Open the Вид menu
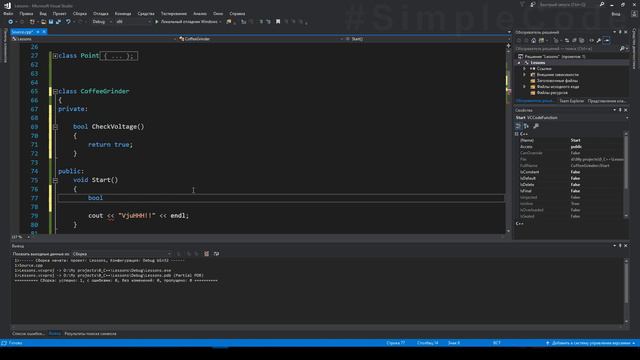The width and height of the screenshot is (640, 360). (x=43, y=13)
